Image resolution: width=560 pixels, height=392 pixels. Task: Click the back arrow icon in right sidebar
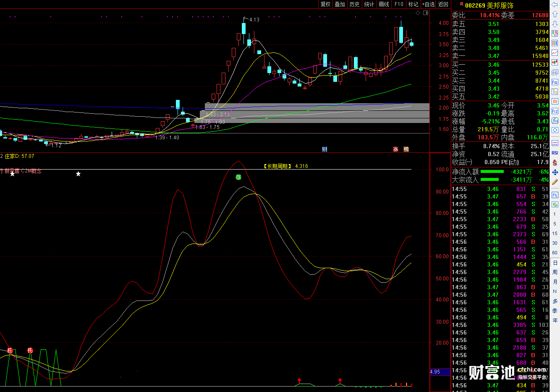click(555, 5)
